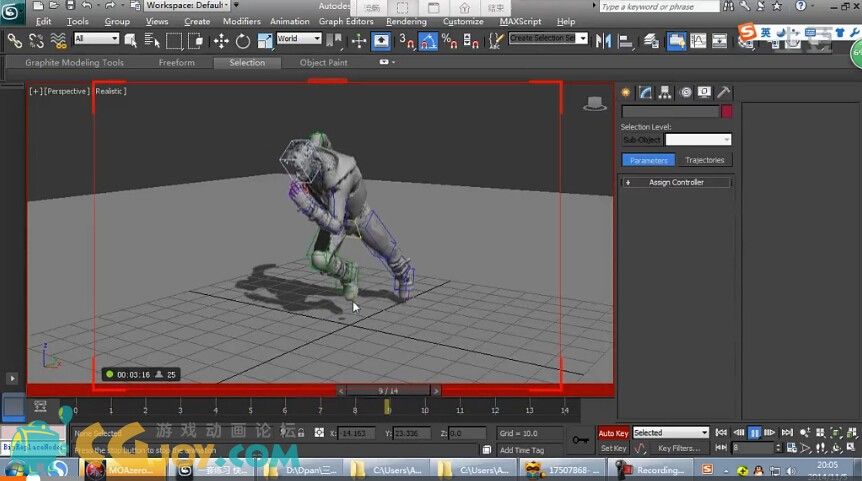Image resolution: width=862 pixels, height=481 pixels.
Task: Open the Modify command panel tab
Action: point(645,92)
